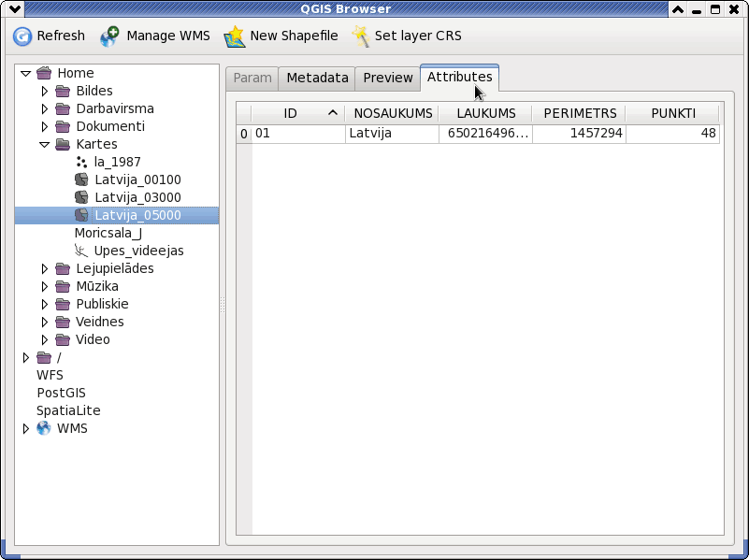Viewport: 749px width, 560px height.
Task: Collapse the Home tree node
Action: (26, 74)
